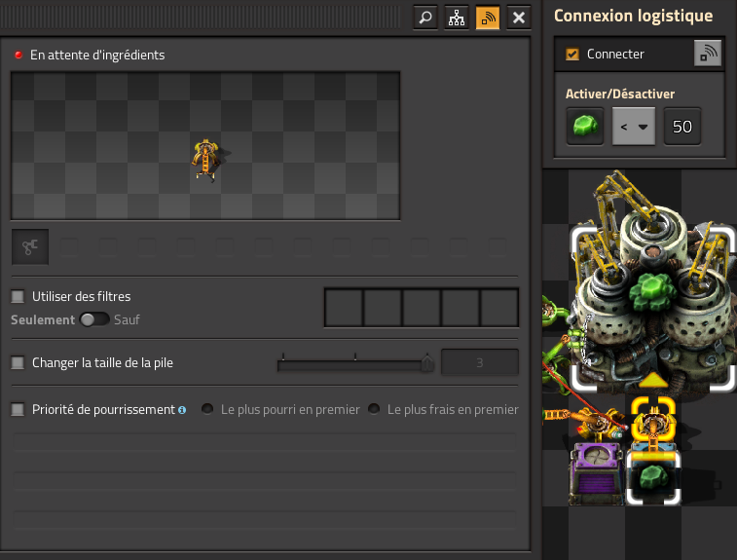Click the Connexion logistique title

[x=633, y=16]
